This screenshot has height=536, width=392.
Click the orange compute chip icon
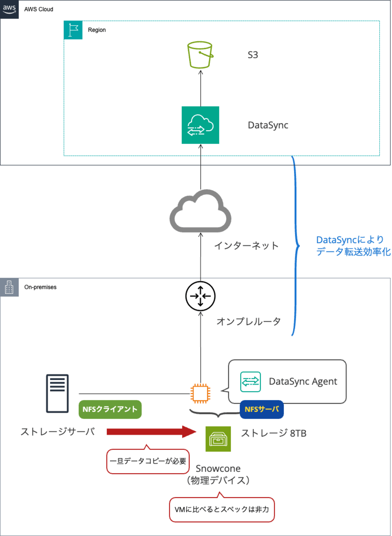[200, 394]
